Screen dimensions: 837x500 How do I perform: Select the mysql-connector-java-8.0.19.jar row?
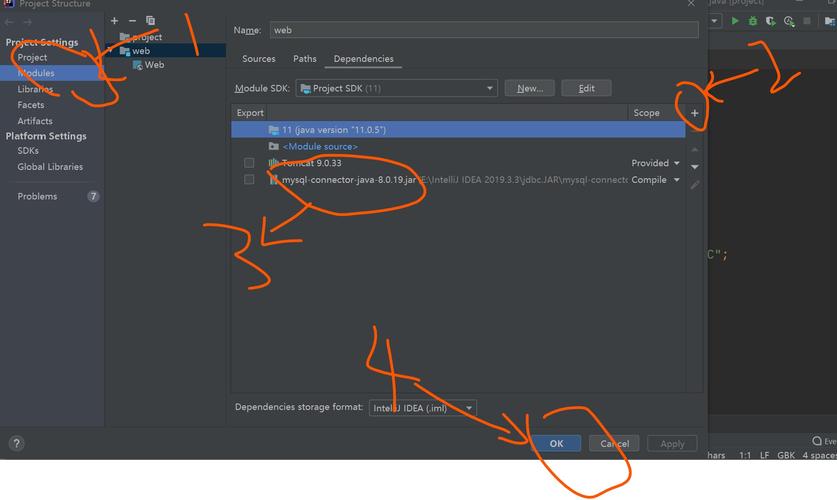(x=458, y=180)
